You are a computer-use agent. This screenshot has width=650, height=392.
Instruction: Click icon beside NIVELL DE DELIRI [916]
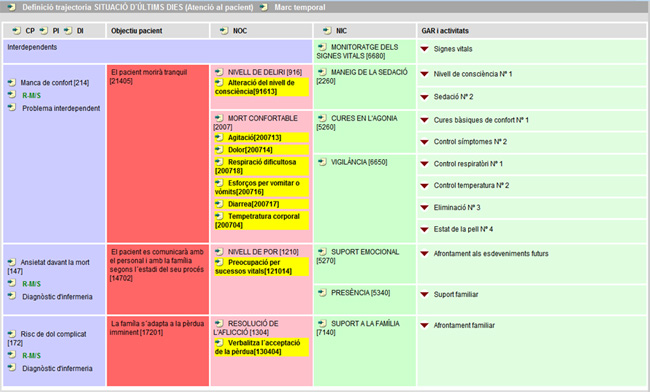(x=219, y=72)
